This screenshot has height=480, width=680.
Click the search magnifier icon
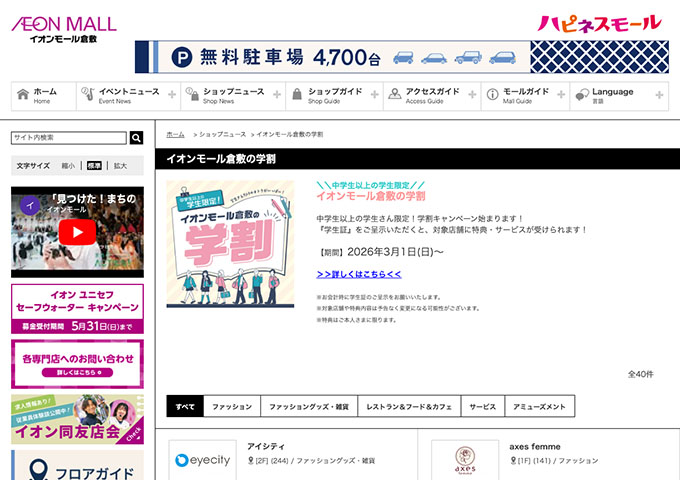[136, 138]
